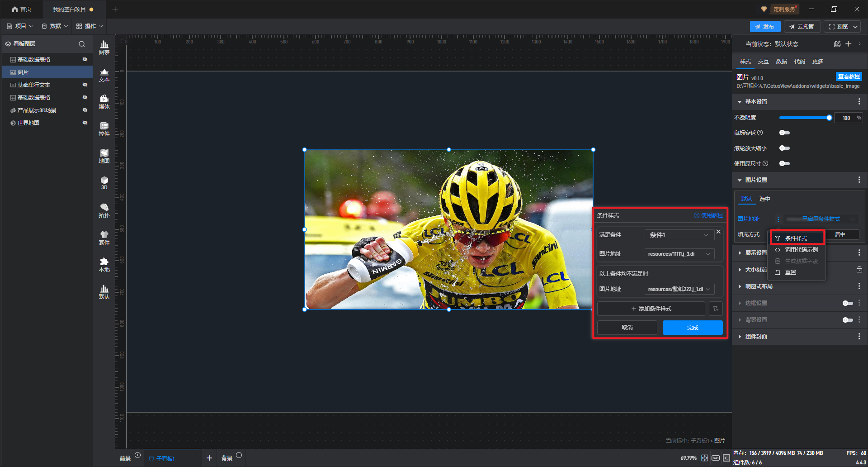Click the keyboard shortcuts icon in status bar
Image resolution: width=868 pixels, height=467 pixels.
coord(716,458)
